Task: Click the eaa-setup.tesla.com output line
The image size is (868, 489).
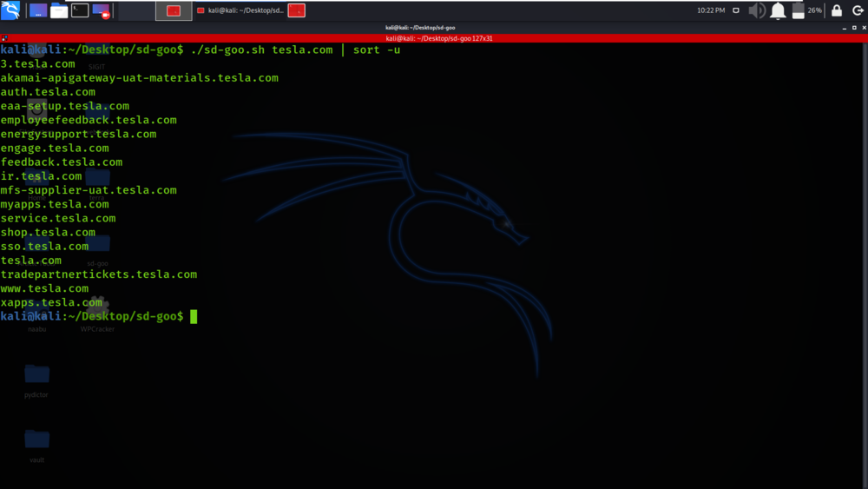Action: [x=65, y=106]
